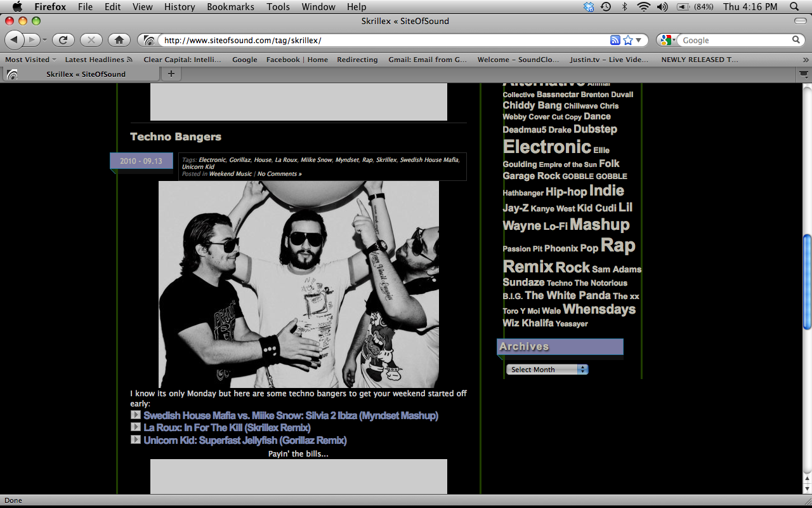This screenshot has width=812, height=508.
Task: Open the Tools menu
Action: tap(278, 7)
